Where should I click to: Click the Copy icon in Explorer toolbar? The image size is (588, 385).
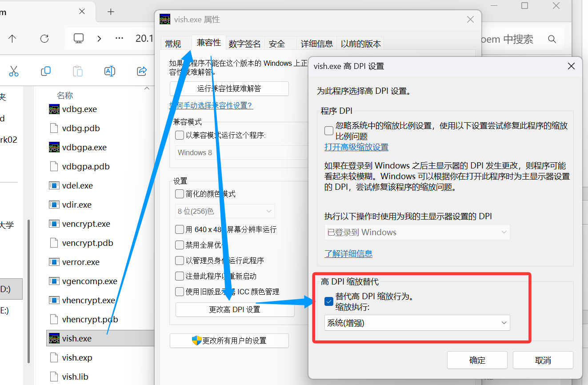pyautogui.click(x=45, y=71)
